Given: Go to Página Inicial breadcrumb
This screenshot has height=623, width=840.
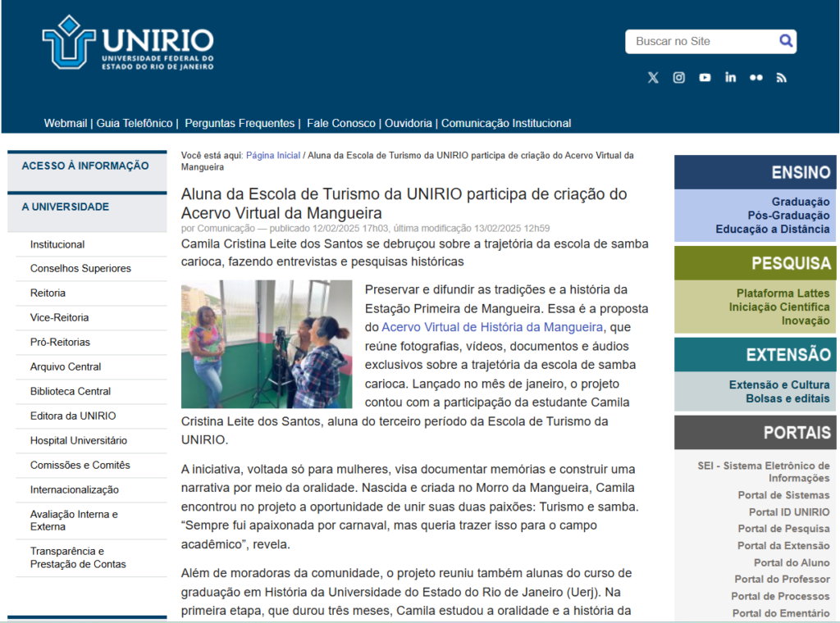Looking at the screenshot, I should pos(273,155).
